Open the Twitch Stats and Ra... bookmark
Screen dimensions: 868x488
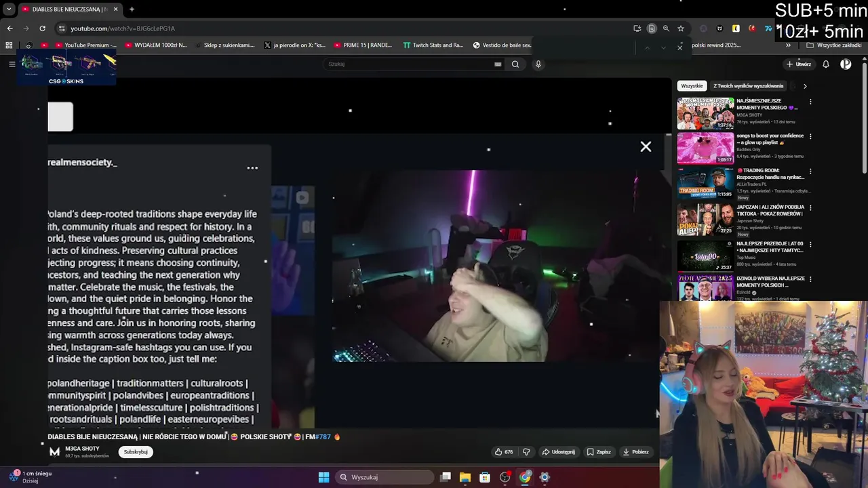tap(433, 45)
